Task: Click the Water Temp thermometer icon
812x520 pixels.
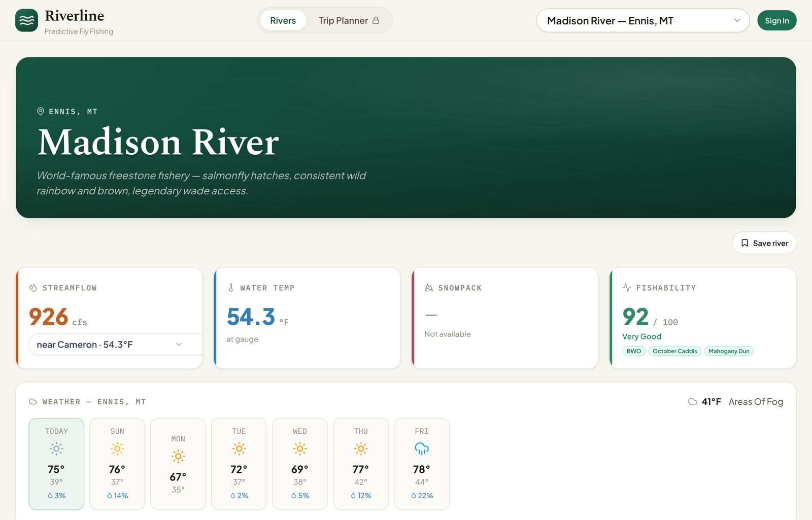Action: coord(231,288)
